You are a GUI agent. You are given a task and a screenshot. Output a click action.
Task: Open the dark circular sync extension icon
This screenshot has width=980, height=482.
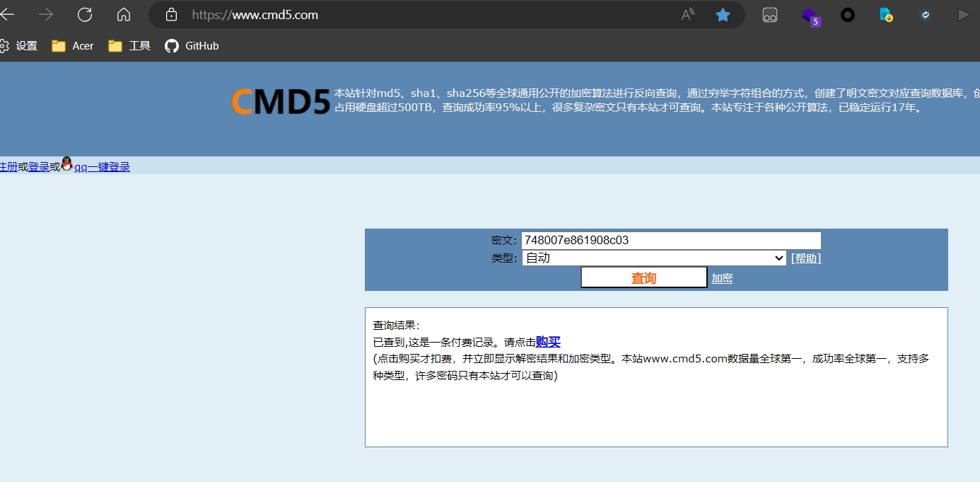[x=925, y=15]
